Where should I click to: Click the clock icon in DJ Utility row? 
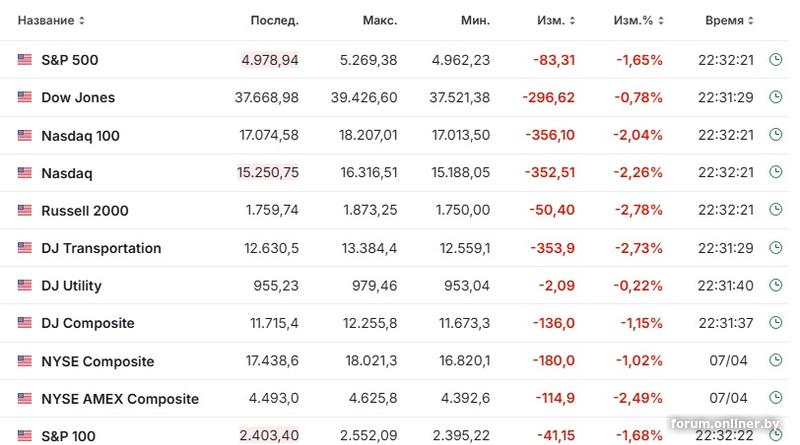tap(776, 285)
